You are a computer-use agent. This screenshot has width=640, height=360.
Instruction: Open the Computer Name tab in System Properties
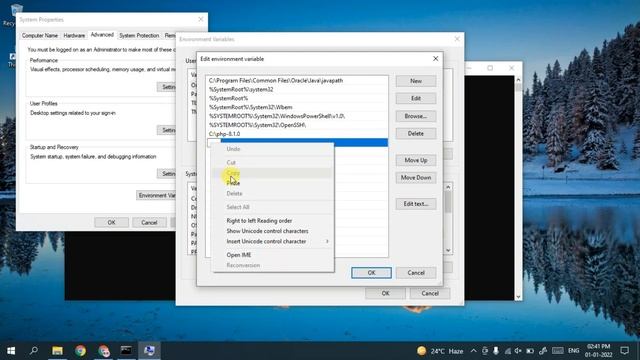coord(40,36)
